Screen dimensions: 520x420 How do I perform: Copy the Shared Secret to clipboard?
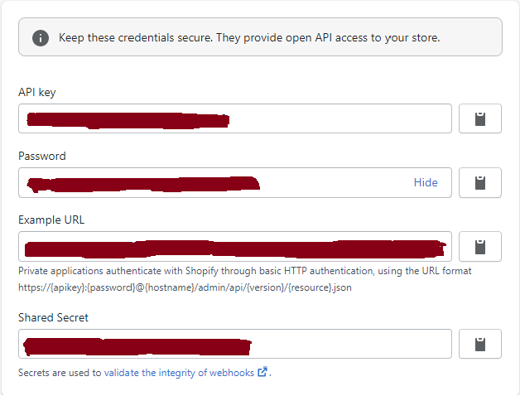479,344
